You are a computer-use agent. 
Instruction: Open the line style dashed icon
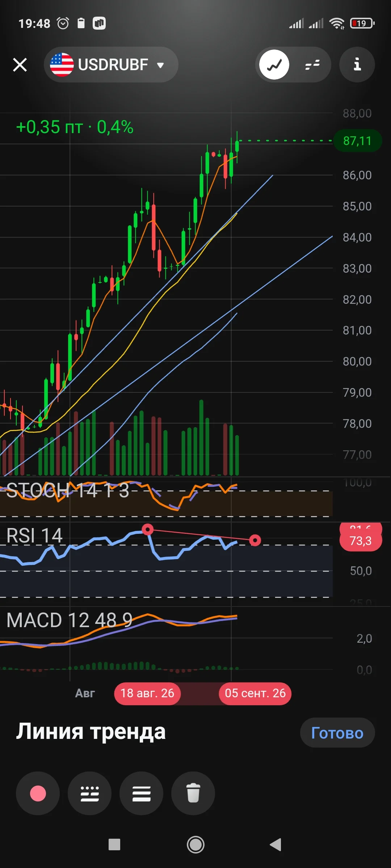(90, 793)
